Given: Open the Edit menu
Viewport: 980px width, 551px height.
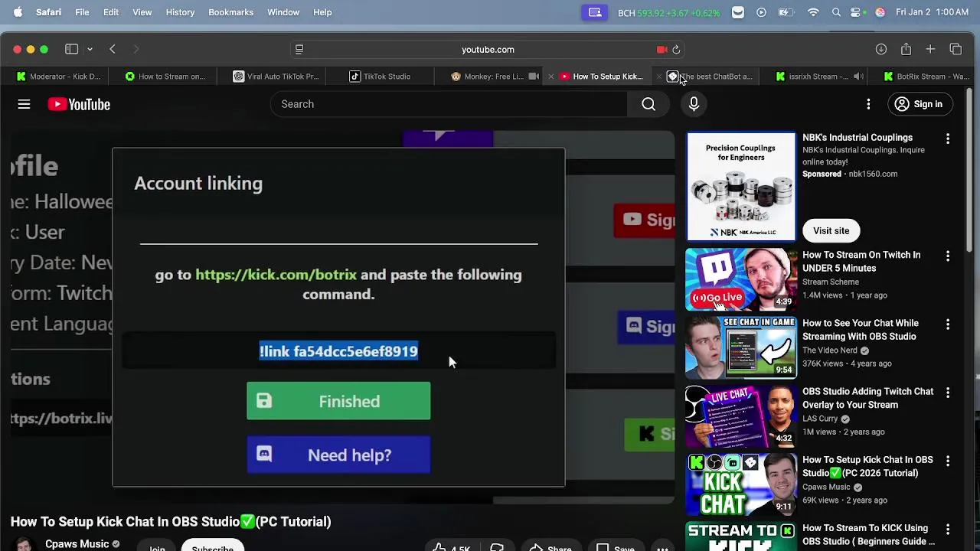Looking at the screenshot, I should (111, 12).
